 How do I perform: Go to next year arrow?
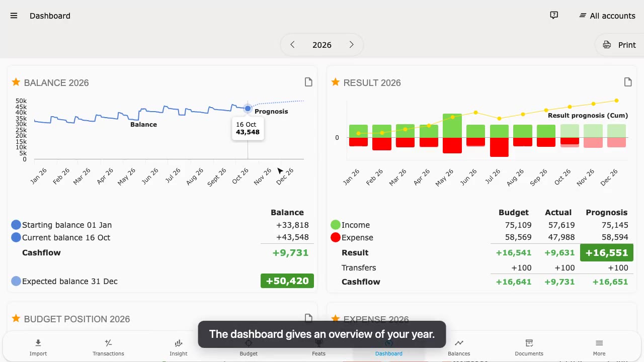tap(351, 45)
